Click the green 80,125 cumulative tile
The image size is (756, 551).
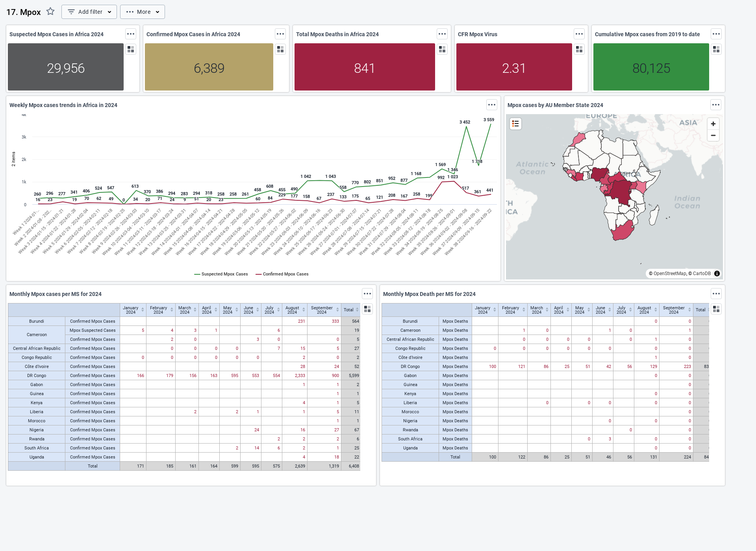(651, 67)
